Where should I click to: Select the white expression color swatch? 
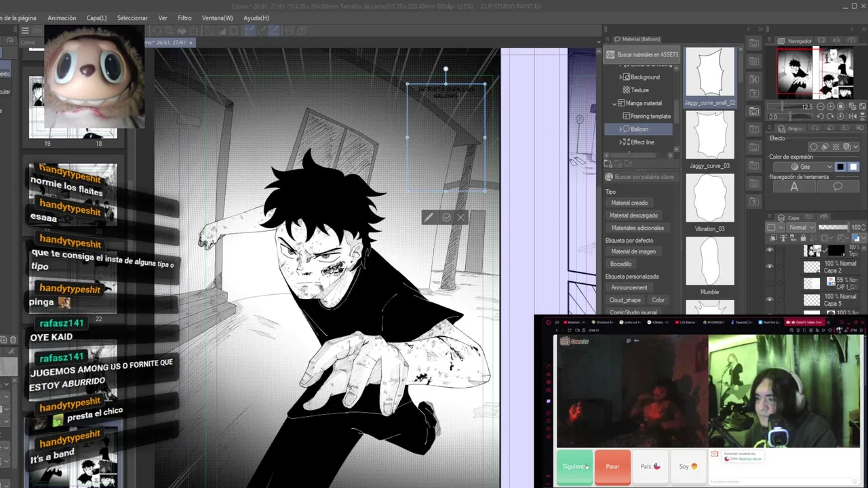click(x=854, y=167)
